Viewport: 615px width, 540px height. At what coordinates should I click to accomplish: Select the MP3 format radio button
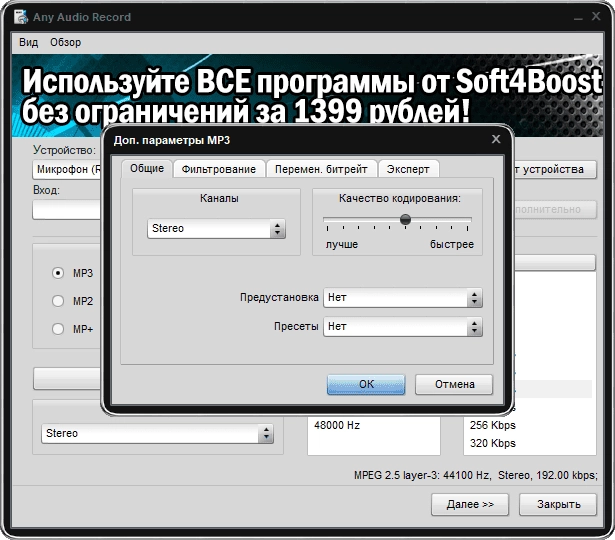click(58, 273)
